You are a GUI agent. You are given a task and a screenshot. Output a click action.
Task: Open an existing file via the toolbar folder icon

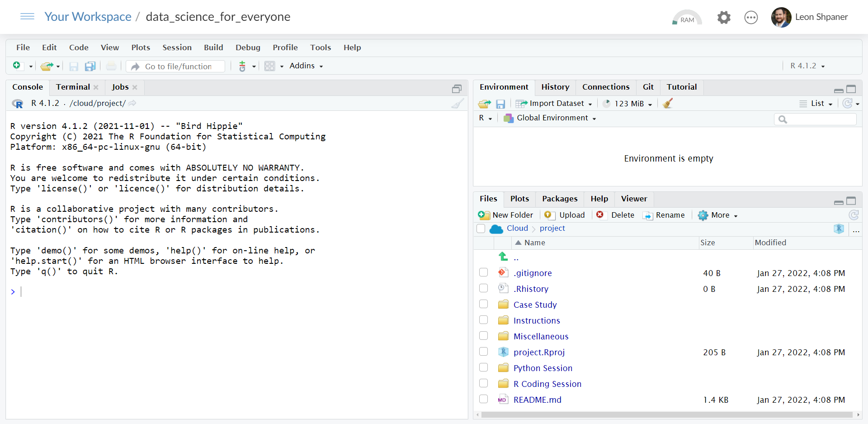click(x=47, y=67)
